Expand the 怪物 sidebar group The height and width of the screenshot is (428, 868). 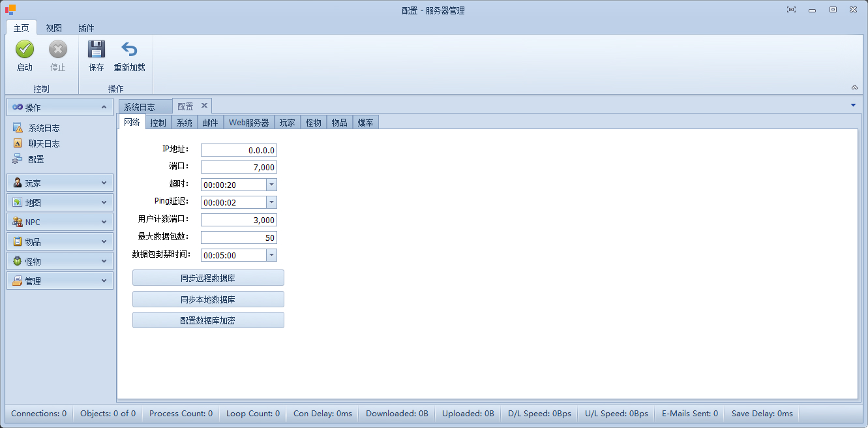coord(59,262)
